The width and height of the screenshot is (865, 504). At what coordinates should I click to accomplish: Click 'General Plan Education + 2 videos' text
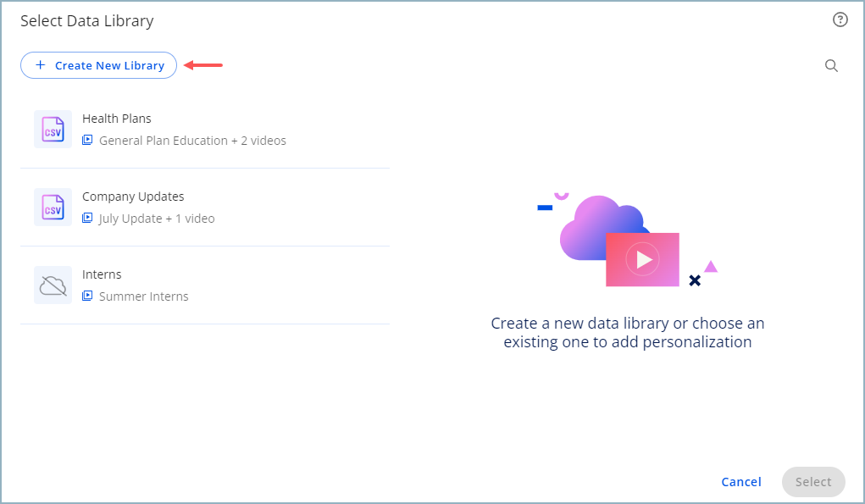click(x=192, y=141)
